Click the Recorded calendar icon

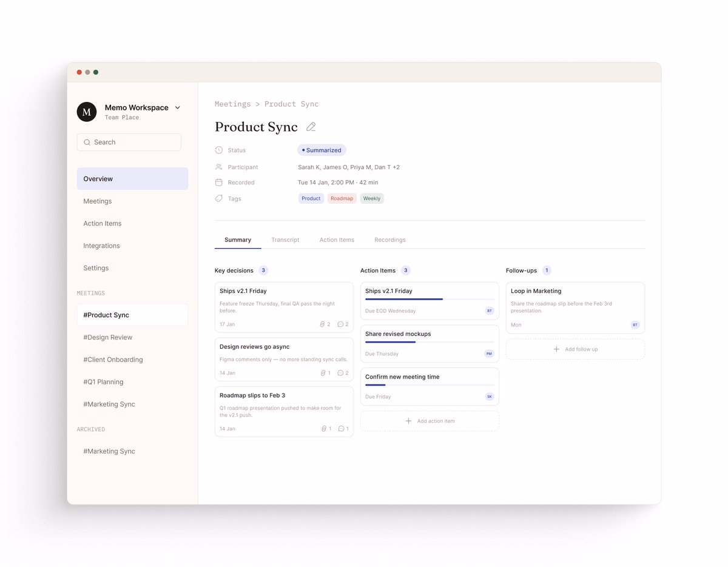(219, 183)
